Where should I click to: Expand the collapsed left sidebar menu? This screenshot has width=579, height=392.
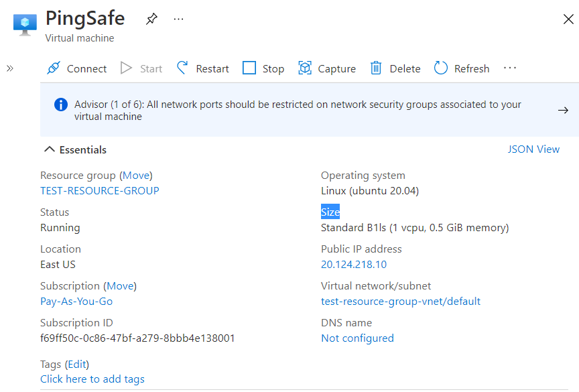[10, 68]
